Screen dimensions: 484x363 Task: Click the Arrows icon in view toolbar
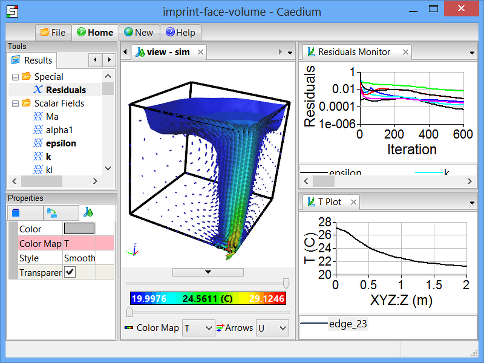click(220, 328)
